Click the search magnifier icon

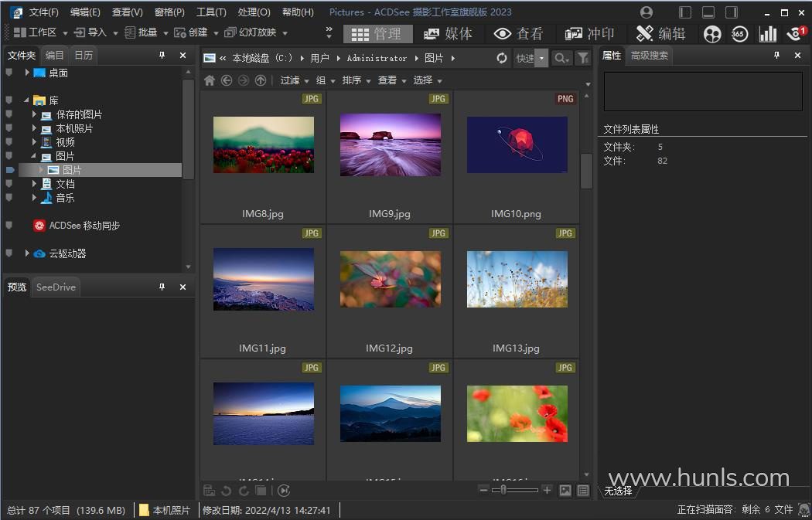pos(561,58)
